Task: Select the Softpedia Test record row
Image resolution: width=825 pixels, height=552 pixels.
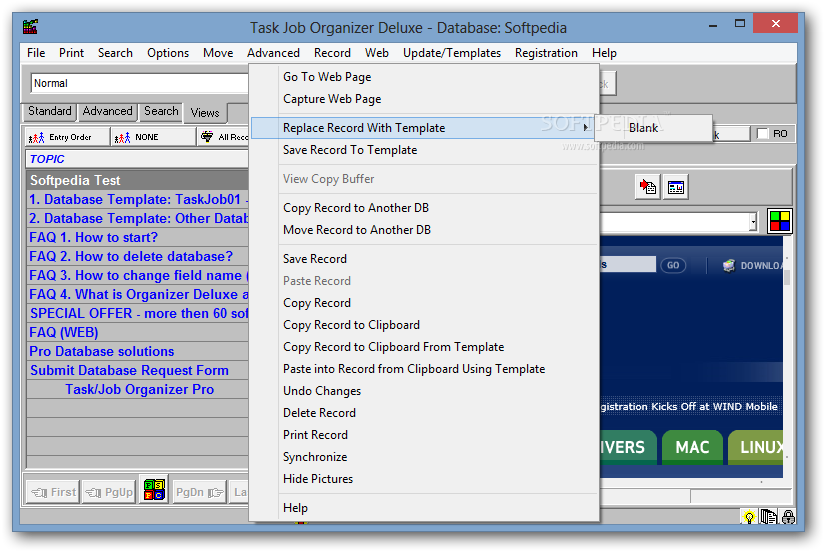Action: (137, 180)
